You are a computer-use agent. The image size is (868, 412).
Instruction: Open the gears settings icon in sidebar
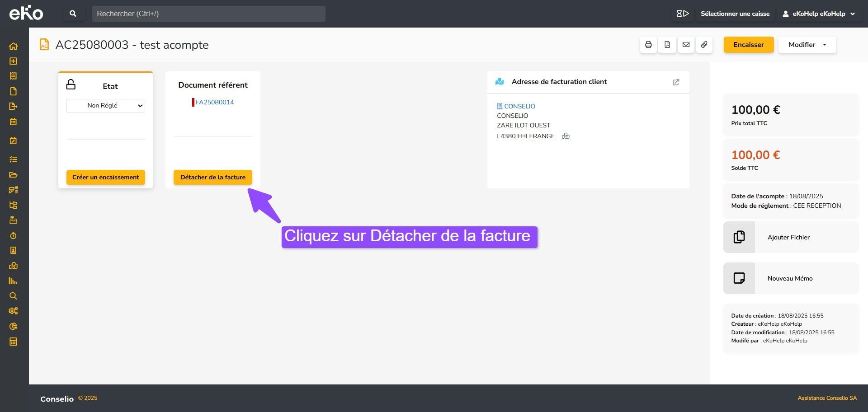coord(13,311)
